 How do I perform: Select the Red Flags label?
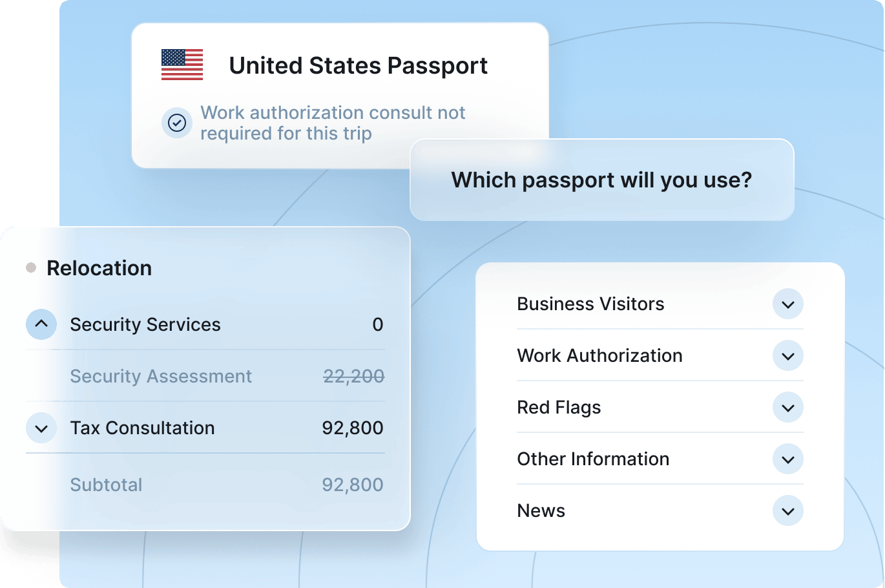click(x=559, y=407)
